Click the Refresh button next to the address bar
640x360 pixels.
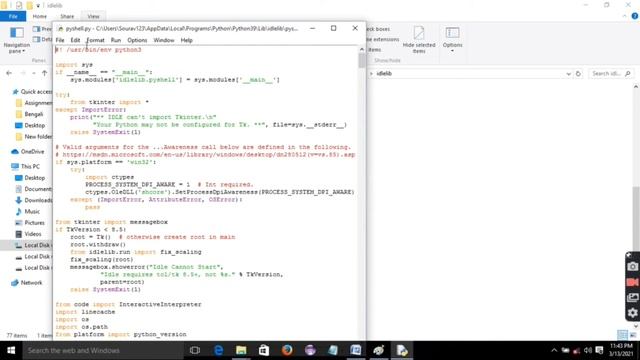(578, 74)
